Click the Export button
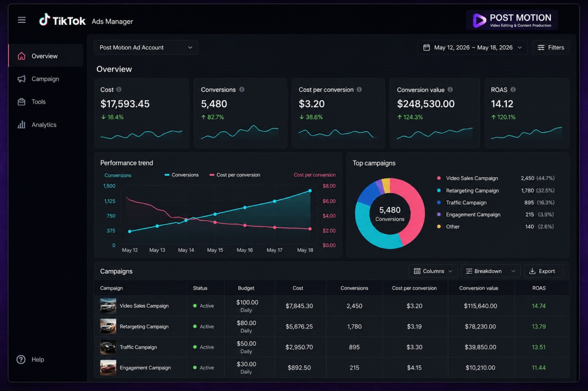588x391 pixels. tap(544, 271)
